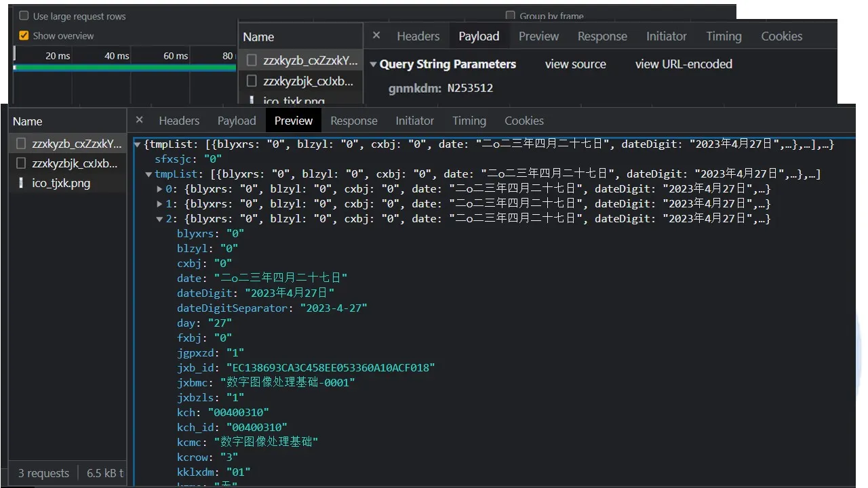Click the dateDigitSeparator value 2023-4-27

coord(334,308)
